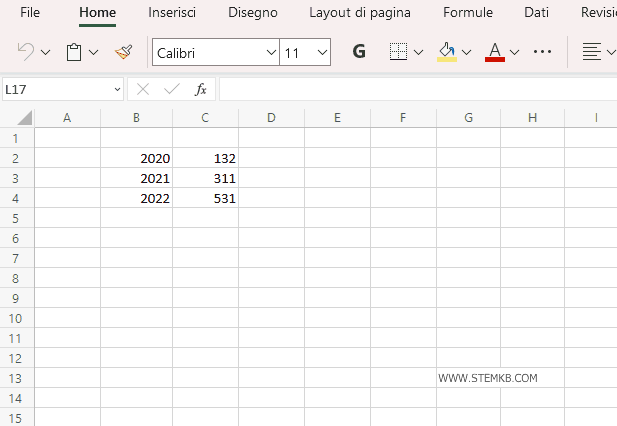Click the text alignment icon
Image resolution: width=617 pixels, height=426 pixels.
point(592,52)
